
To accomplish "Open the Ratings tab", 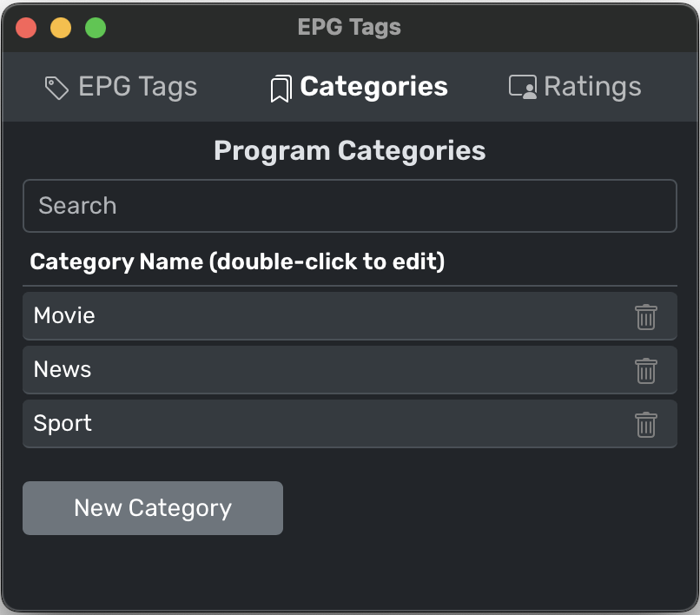I will click(x=575, y=87).
